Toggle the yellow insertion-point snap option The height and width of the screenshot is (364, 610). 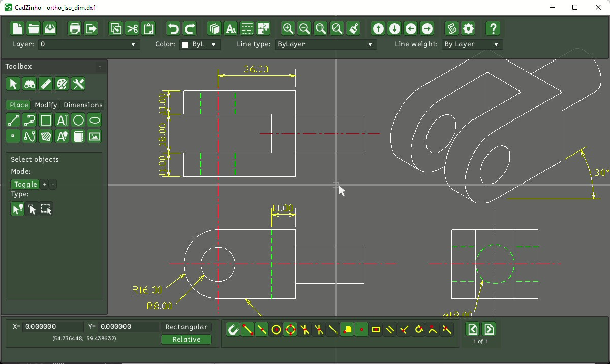[347, 329]
